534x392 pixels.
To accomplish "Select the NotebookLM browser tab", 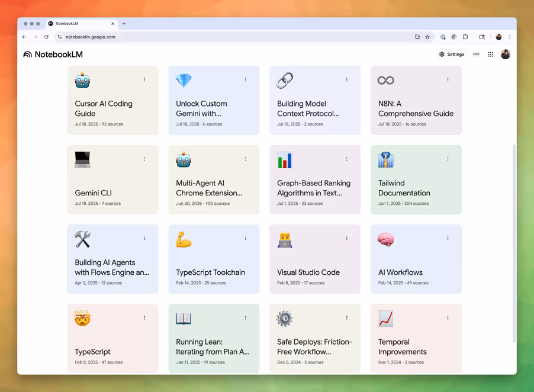I will pyautogui.click(x=81, y=24).
